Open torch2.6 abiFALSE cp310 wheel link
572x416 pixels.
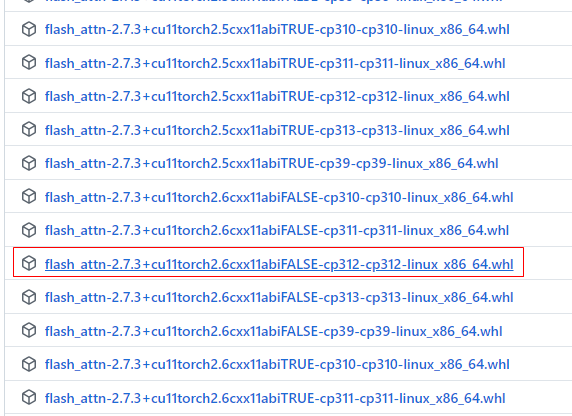pos(279,197)
